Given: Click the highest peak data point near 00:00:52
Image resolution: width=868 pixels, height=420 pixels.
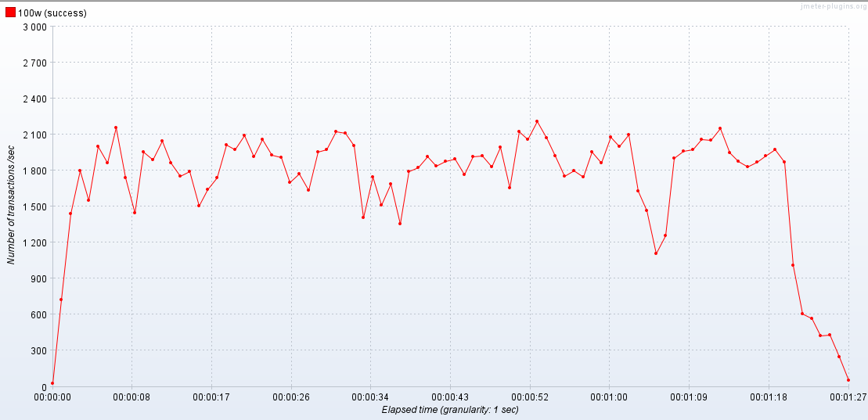Looking at the screenshot, I should click(x=537, y=121).
